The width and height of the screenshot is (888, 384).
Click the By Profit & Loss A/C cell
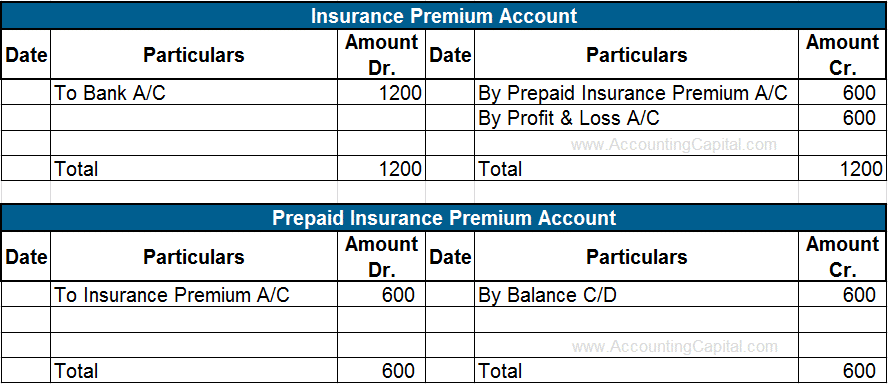[636, 118]
